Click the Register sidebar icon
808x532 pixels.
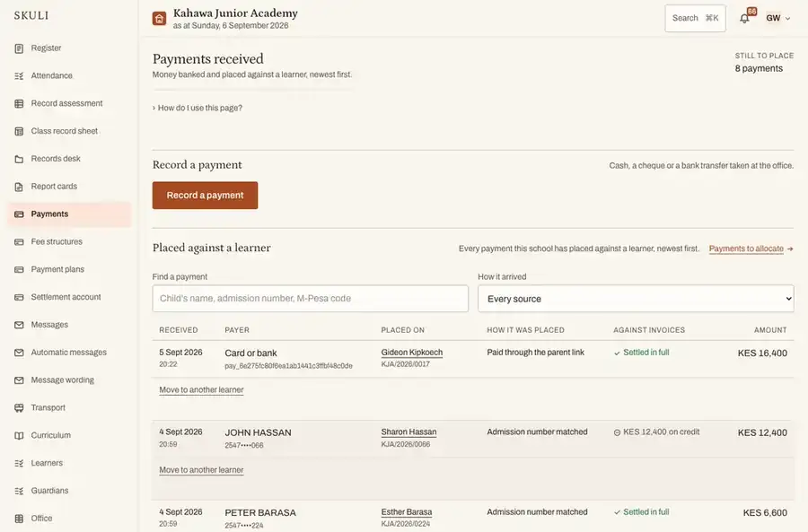click(19, 48)
